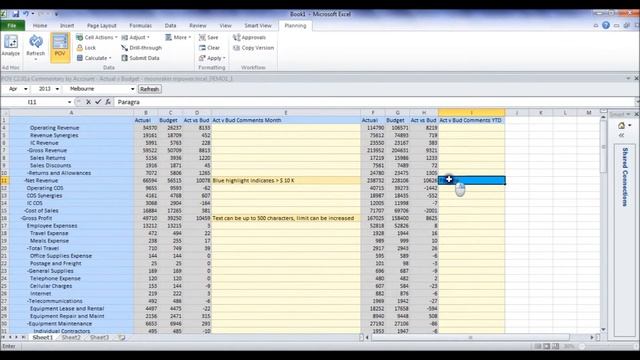Open Cell Actions dropdown
The image size is (640, 360).
[x=97, y=37]
